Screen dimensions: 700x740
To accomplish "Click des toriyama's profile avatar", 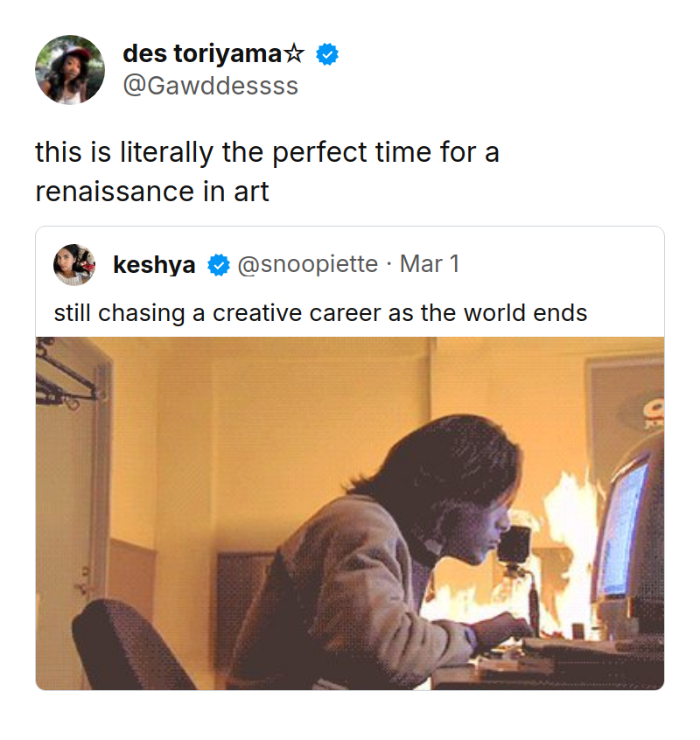I will [x=70, y=70].
